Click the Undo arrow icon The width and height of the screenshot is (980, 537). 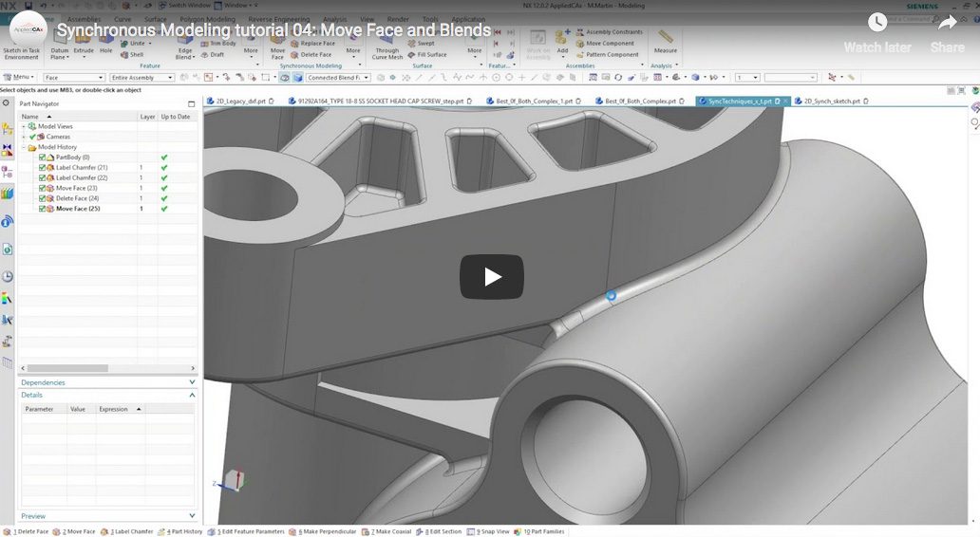pos(43,6)
